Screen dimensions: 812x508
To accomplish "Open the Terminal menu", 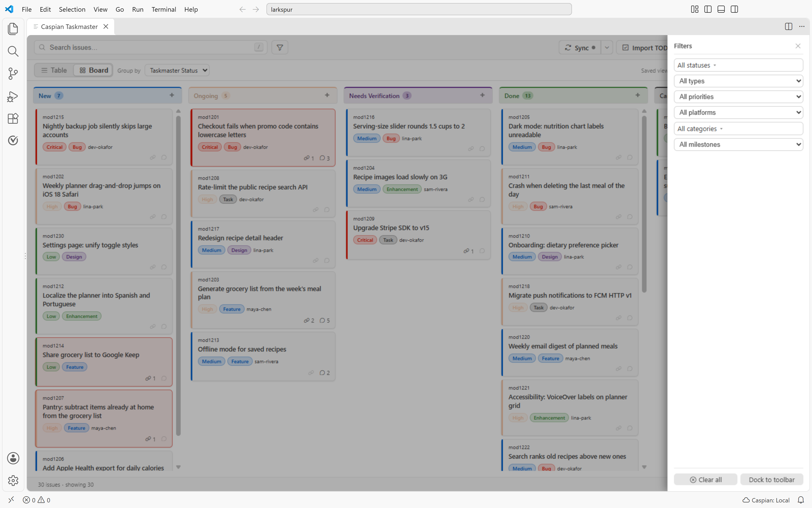I will (x=164, y=9).
